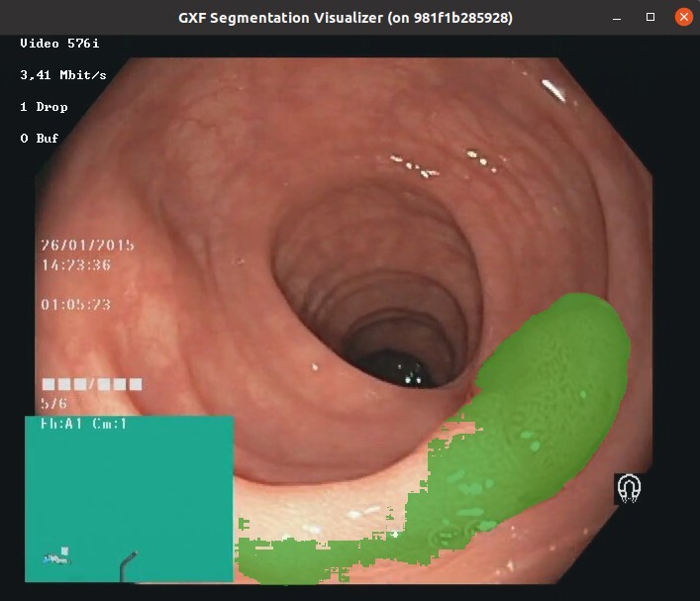Click the "3.41 Mbit/s" bitrate readout
The width and height of the screenshot is (700, 601).
(x=63, y=75)
